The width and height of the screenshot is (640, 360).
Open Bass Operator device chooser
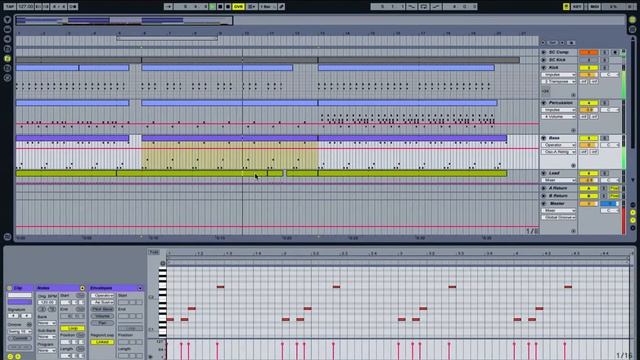[x=558, y=145]
